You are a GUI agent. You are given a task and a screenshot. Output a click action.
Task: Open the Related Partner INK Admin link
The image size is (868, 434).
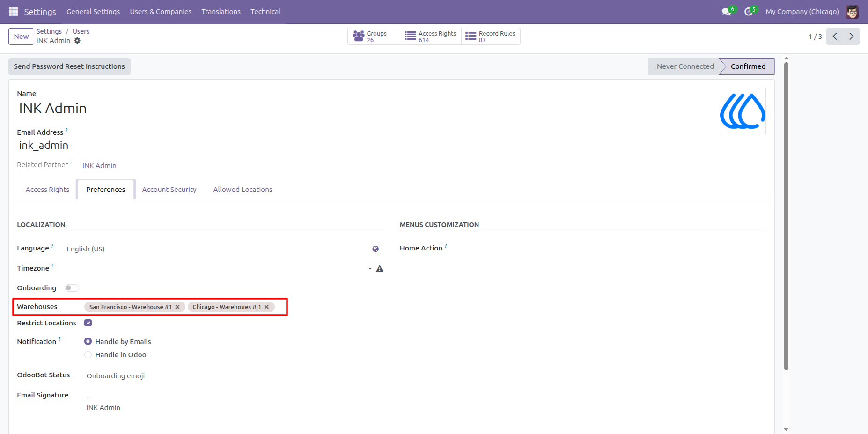[x=99, y=166]
